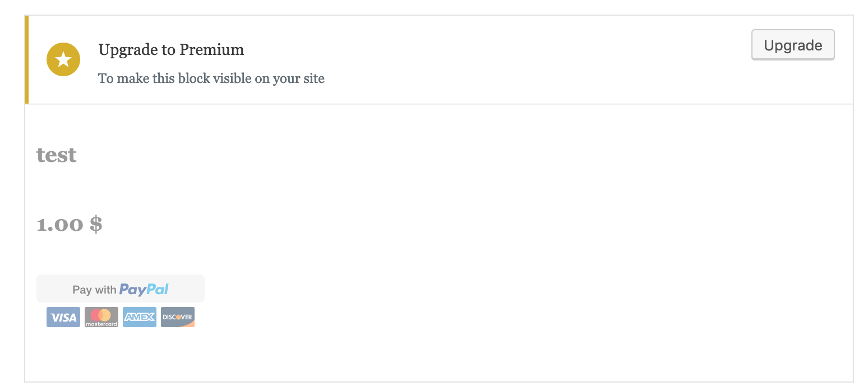Click the product title labeled test
Screen dimensions: 868x391
56,155
